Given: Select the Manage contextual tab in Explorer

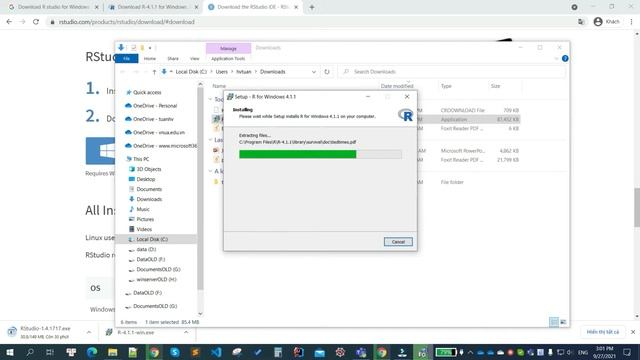Looking at the screenshot, I should click(x=228, y=48).
